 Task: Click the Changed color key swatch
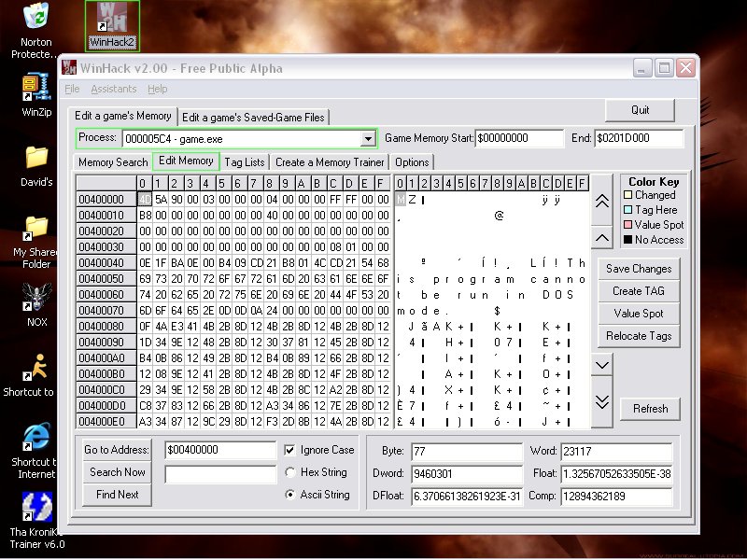[x=627, y=195]
